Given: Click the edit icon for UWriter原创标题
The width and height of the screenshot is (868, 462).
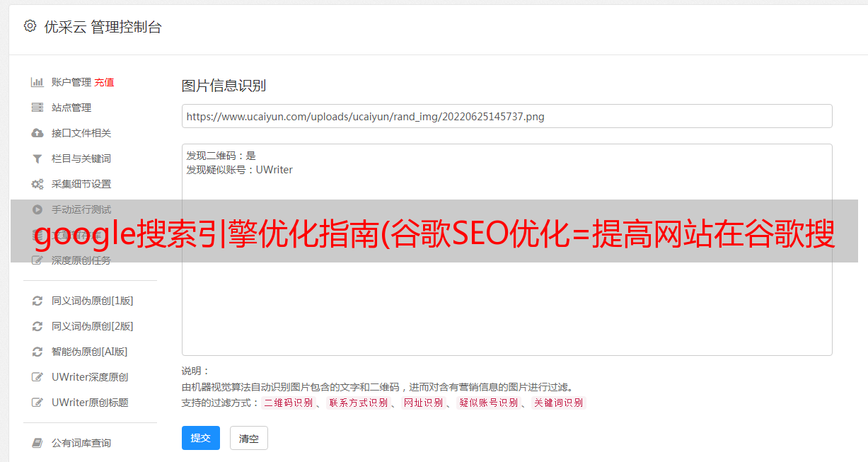Looking at the screenshot, I should point(37,403).
